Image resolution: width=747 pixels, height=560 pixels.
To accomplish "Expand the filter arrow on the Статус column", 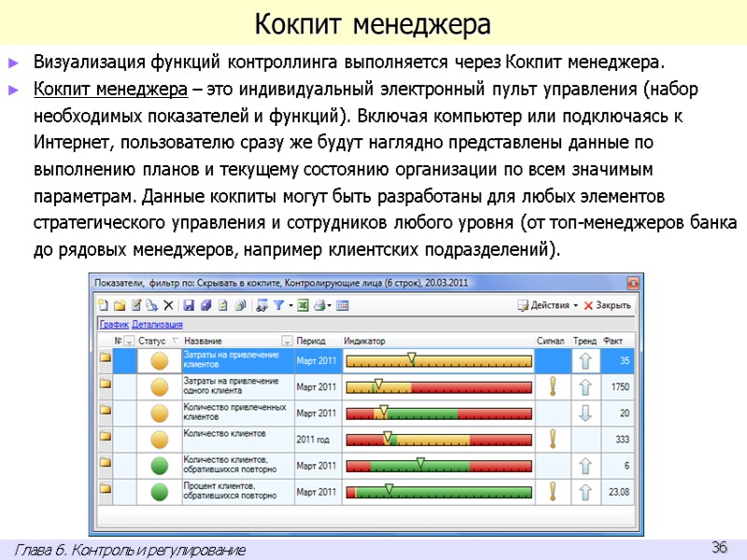I will click(173, 340).
